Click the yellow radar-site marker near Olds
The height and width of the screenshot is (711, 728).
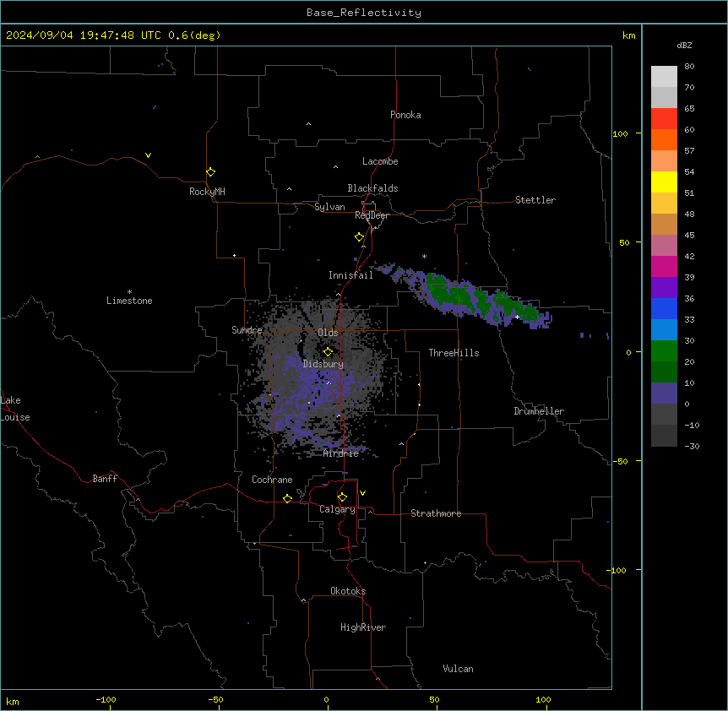pos(328,351)
